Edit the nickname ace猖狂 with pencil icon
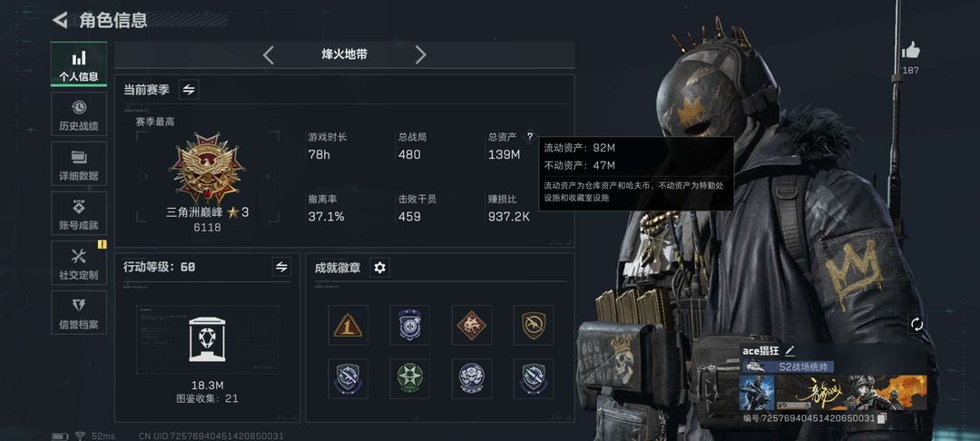The image size is (980, 441). click(790, 351)
